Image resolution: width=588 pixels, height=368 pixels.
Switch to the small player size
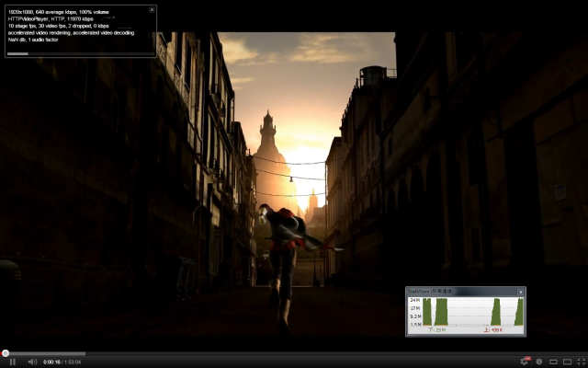[553, 362]
